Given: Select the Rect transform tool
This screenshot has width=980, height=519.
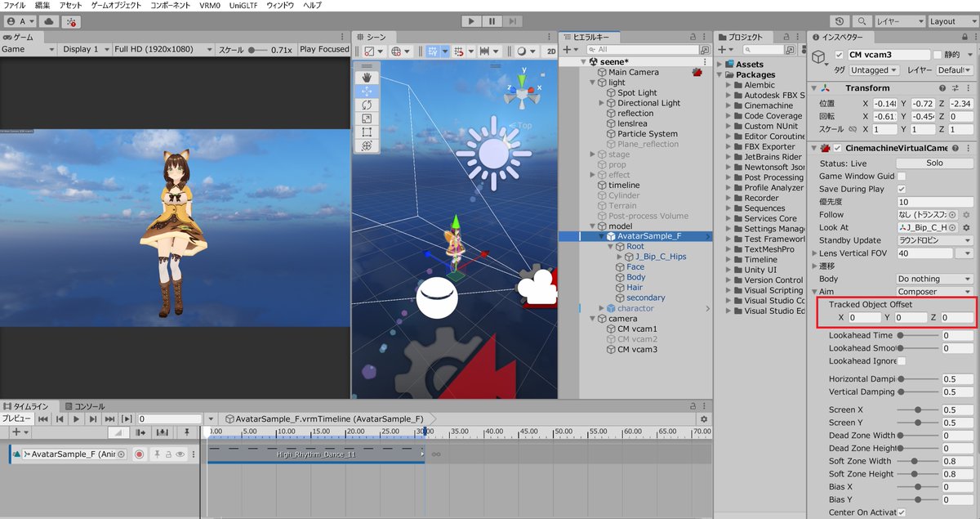Looking at the screenshot, I should coord(367,132).
